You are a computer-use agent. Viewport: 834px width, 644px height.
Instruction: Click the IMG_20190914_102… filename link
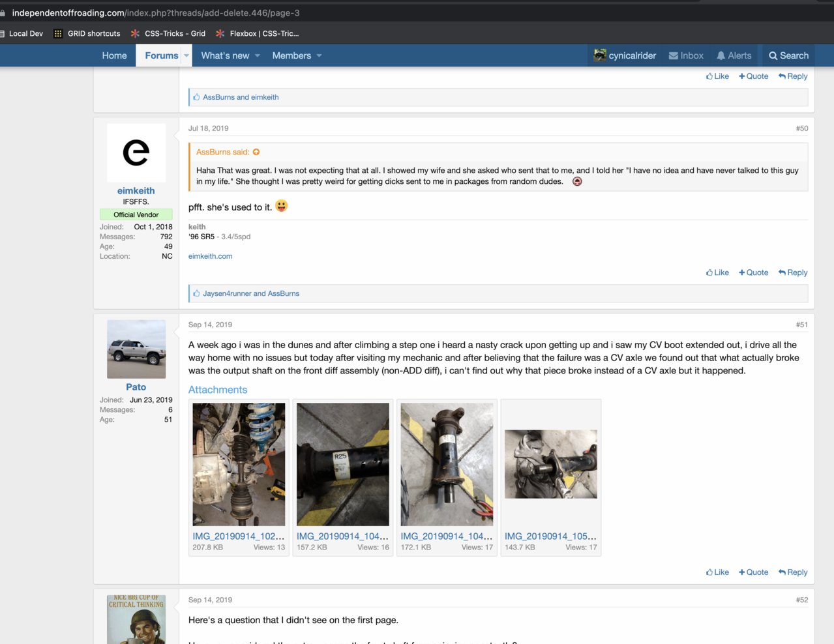[x=239, y=536]
